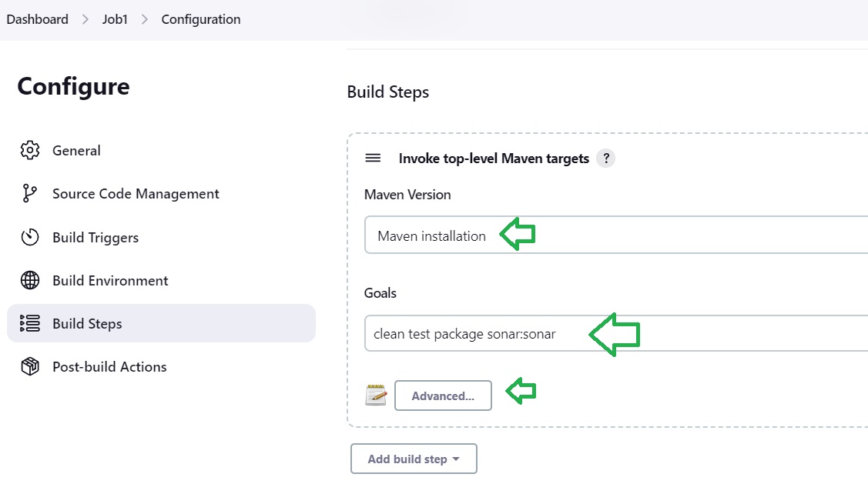Click the notepad icon beside Advanced
This screenshot has width=868, height=494.
(x=376, y=395)
